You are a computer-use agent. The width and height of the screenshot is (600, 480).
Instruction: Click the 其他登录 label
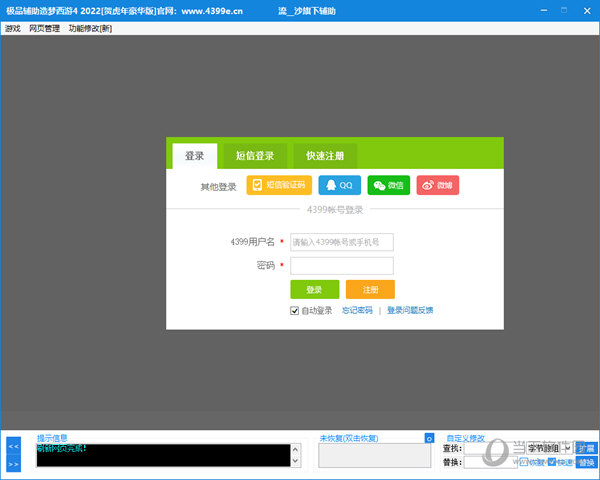click(x=218, y=187)
